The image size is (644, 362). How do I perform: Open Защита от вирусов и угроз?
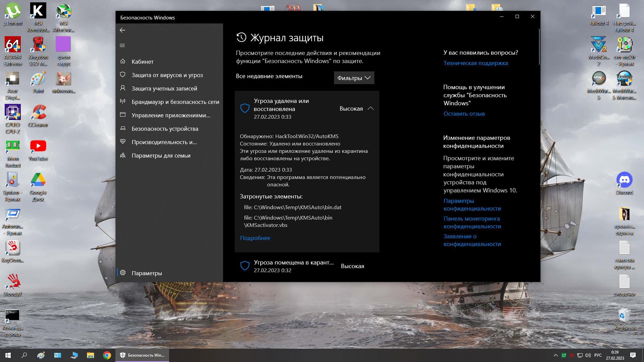[x=167, y=75]
